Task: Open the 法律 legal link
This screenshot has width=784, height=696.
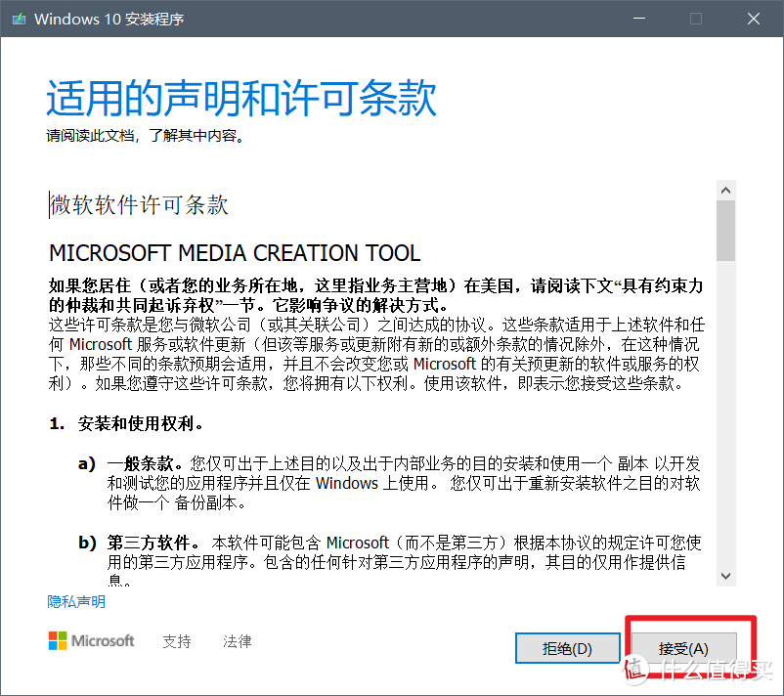Action: (x=237, y=641)
